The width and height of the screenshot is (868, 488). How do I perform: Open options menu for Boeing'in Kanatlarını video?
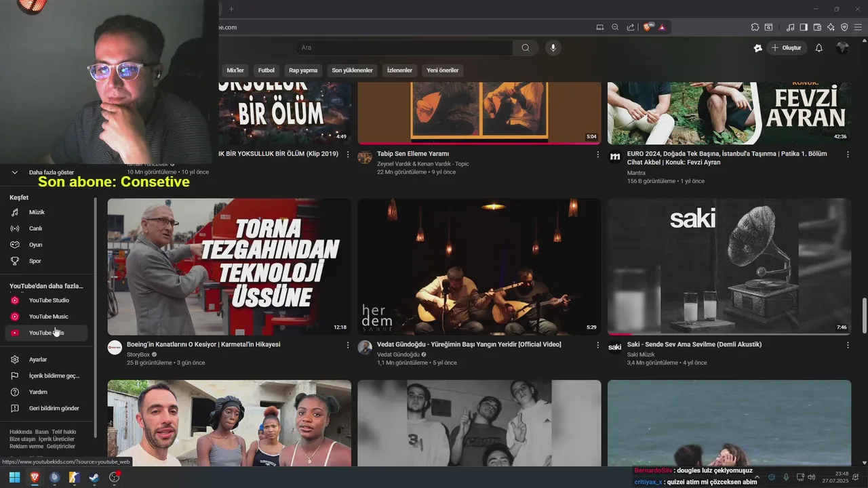click(348, 345)
